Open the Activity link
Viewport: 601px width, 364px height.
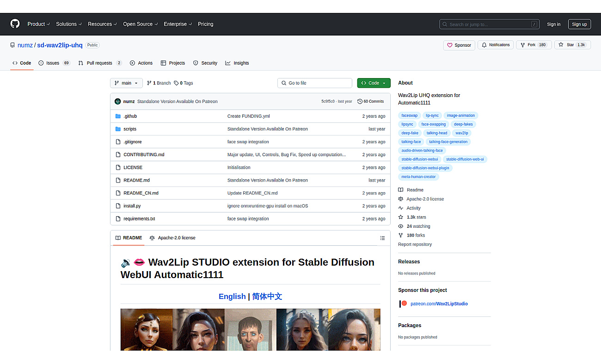(x=410, y=208)
